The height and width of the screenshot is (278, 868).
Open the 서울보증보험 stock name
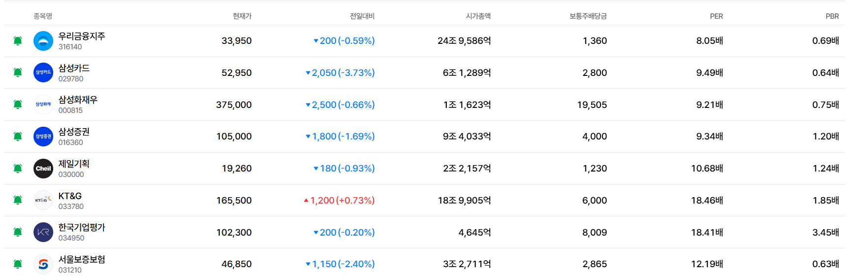click(x=82, y=259)
